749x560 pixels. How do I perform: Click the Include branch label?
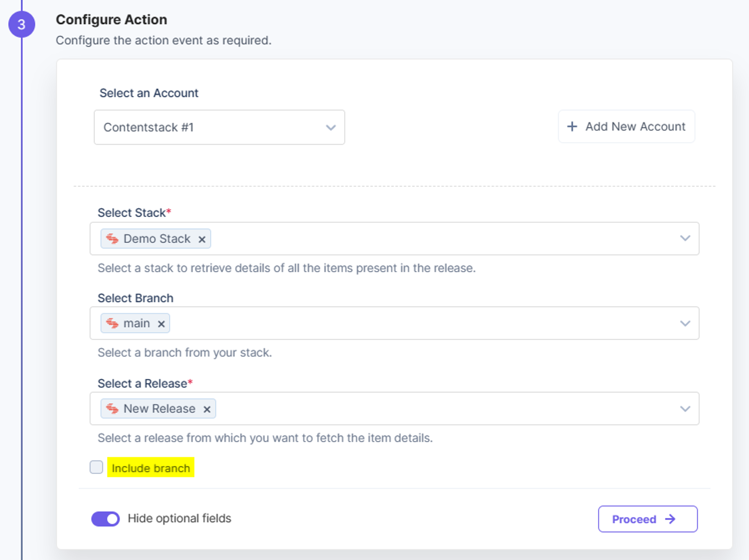pyautogui.click(x=151, y=468)
